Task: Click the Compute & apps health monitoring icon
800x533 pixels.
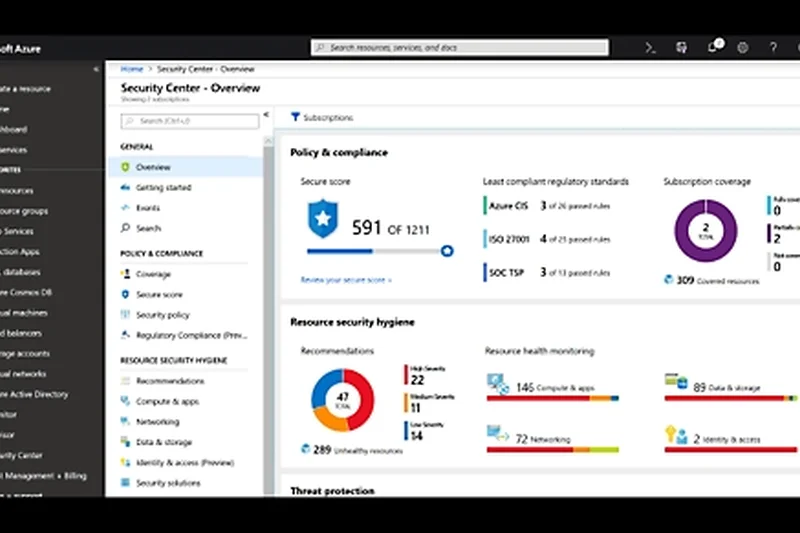Action: point(498,384)
